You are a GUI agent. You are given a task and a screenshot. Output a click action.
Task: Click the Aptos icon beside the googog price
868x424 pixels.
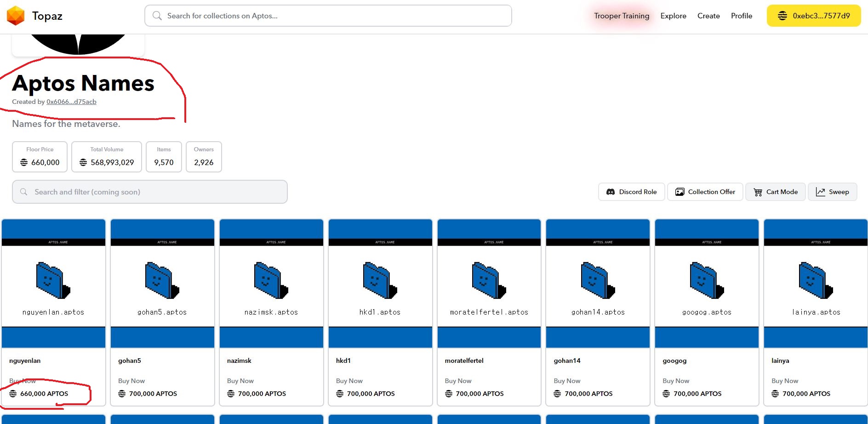[666, 394]
